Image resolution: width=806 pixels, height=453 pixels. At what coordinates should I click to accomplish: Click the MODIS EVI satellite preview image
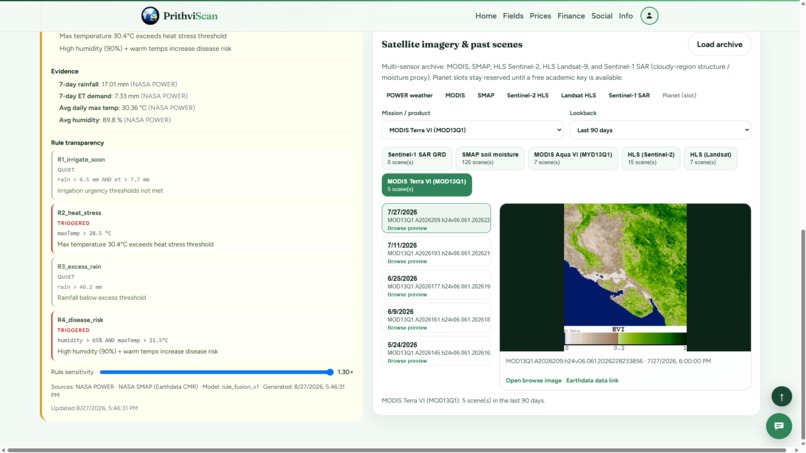point(625,277)
